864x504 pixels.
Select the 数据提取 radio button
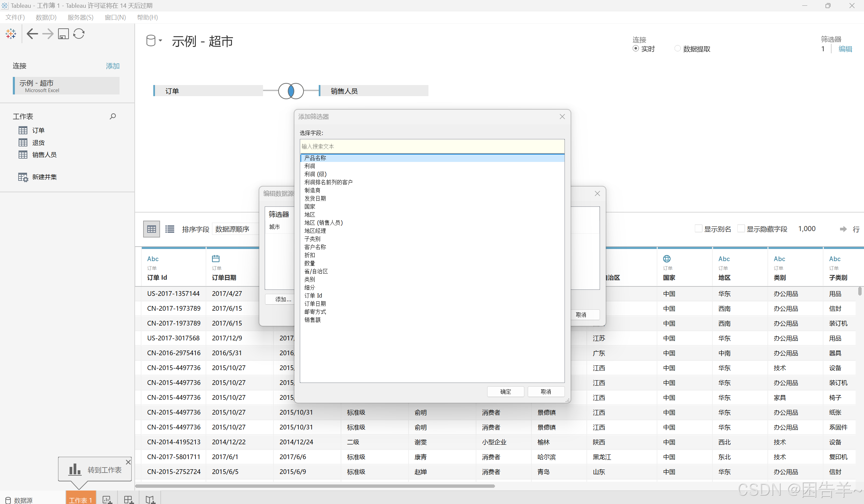pyautogui.click(x=678, y=49)
